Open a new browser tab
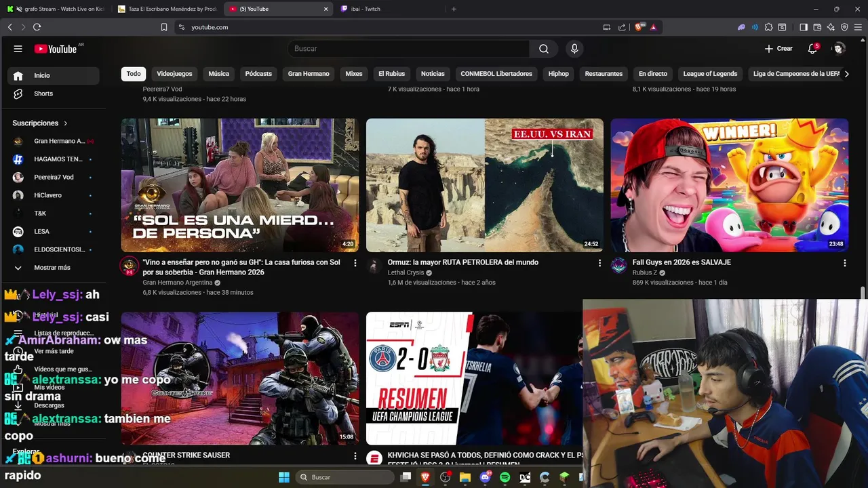Viewport: 868px width, 488px height. (454, 9)
